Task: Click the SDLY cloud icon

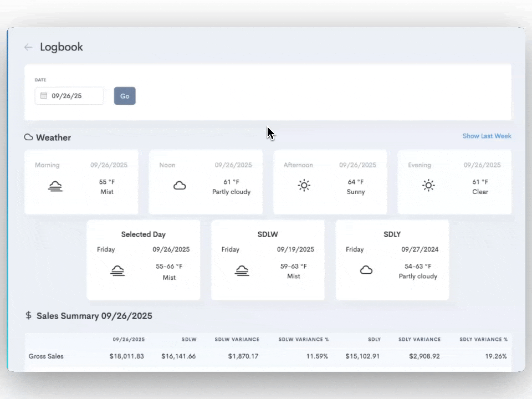Action: (366, 270)
